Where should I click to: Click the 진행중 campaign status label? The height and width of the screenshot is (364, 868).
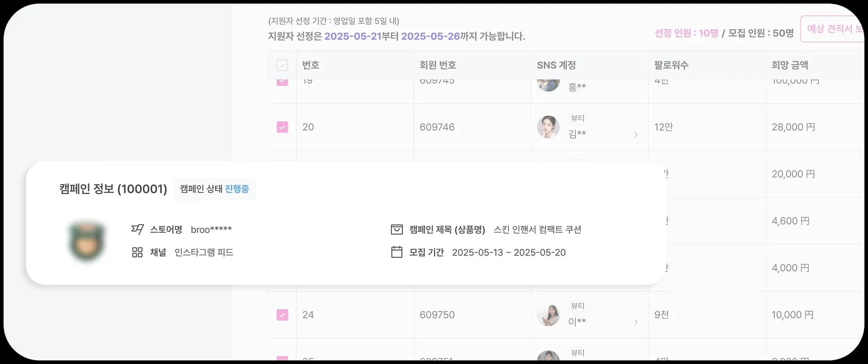coord(237,189)
